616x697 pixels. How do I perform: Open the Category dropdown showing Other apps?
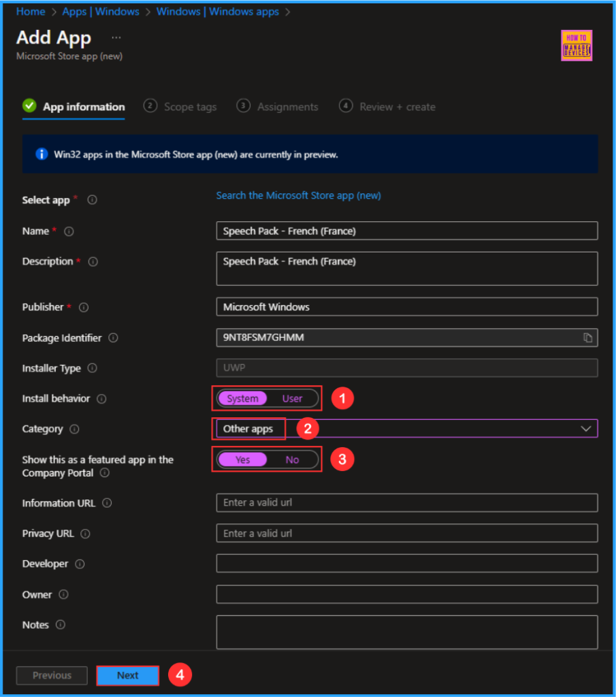point(406,429)
